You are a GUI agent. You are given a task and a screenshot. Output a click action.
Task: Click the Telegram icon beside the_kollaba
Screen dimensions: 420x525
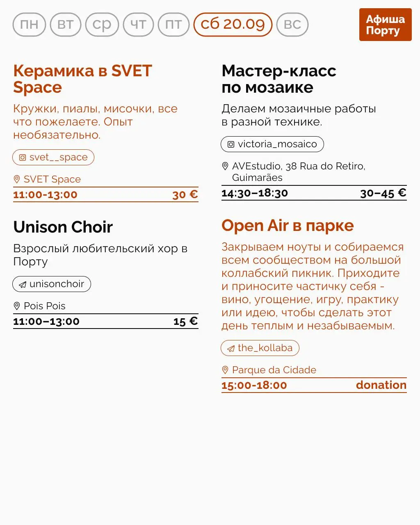231,348
